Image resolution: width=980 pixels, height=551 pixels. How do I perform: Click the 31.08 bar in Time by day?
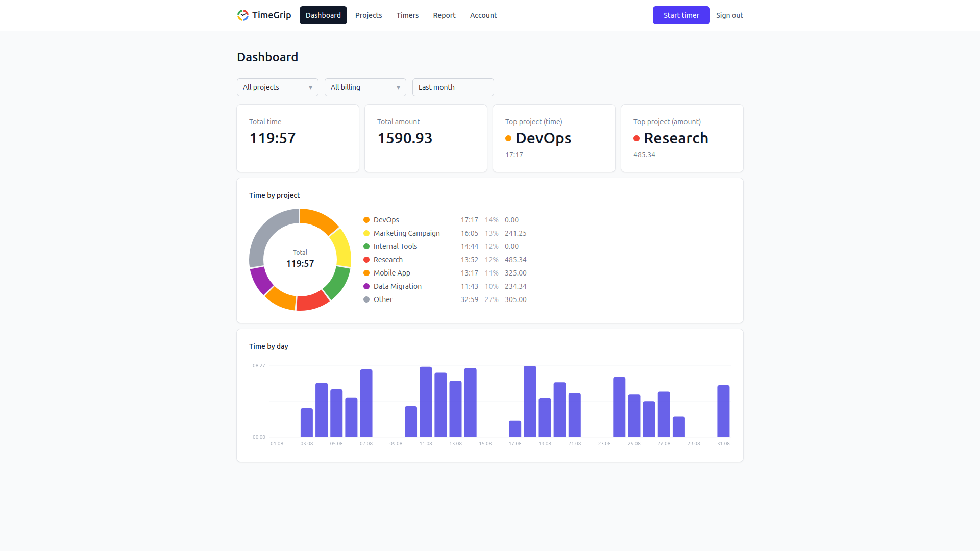click(x=723, y=411)
